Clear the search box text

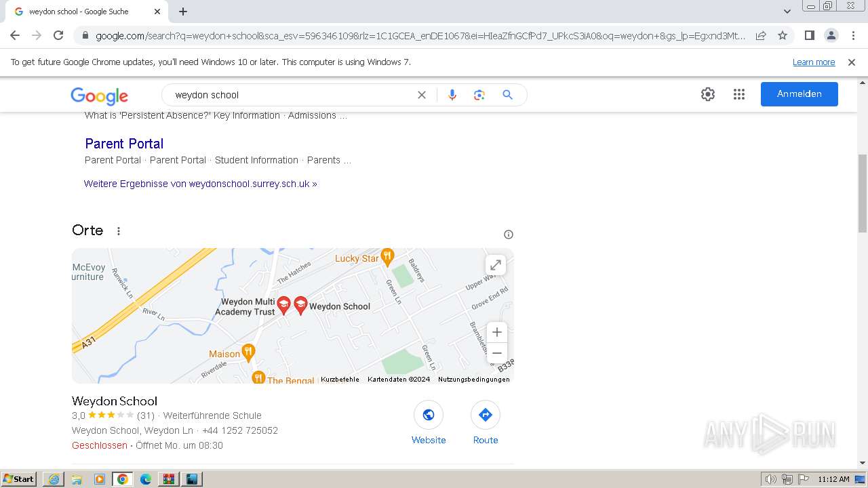[x=421, y=95]
